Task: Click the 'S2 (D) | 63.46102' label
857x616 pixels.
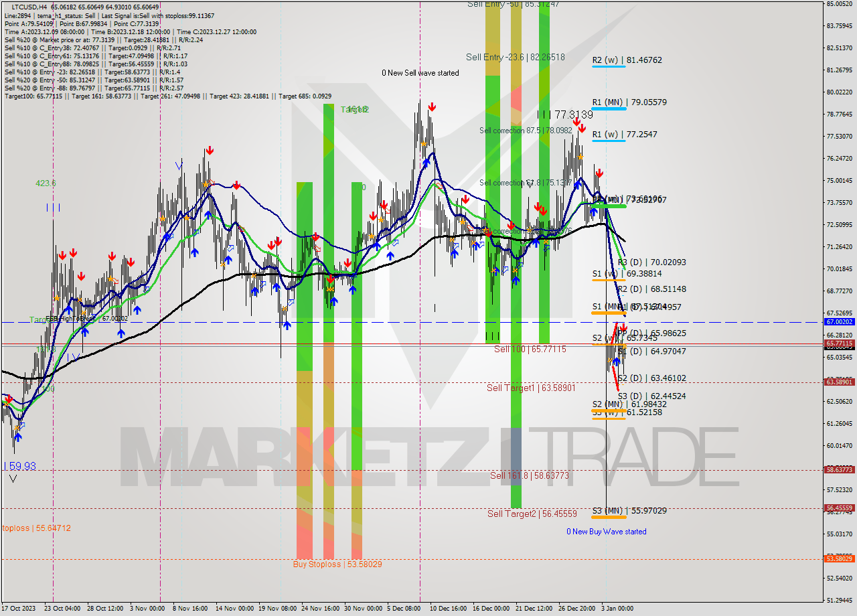Action: click(652, 378)
